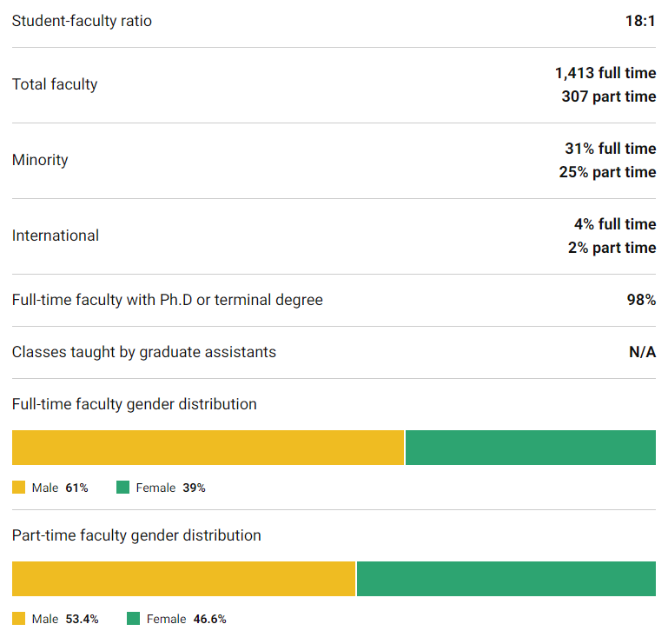Click the yellow Male 61% legend swatch
The image size is (668, 644).
tap(19, 488)
